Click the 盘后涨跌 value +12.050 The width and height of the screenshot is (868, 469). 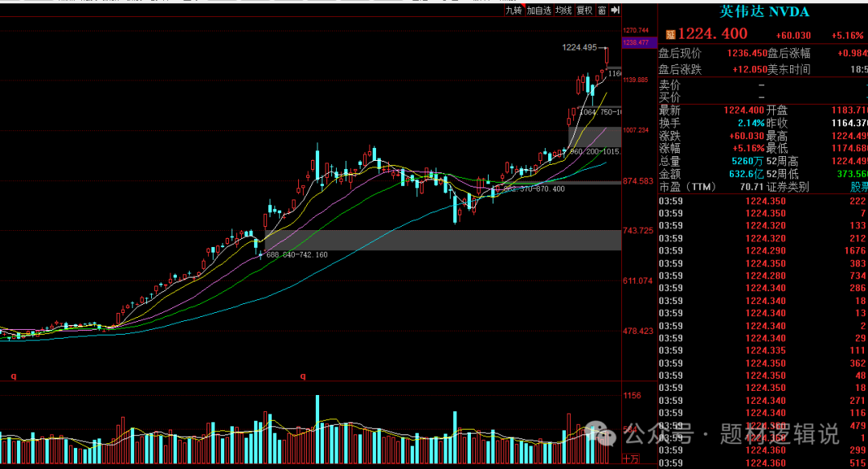(750, 70)
